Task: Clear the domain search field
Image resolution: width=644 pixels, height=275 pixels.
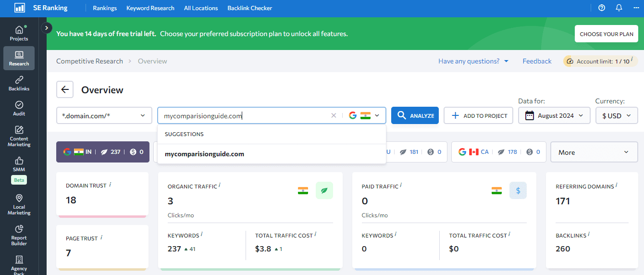Action: pyautogui.click(x=334, y=115)
